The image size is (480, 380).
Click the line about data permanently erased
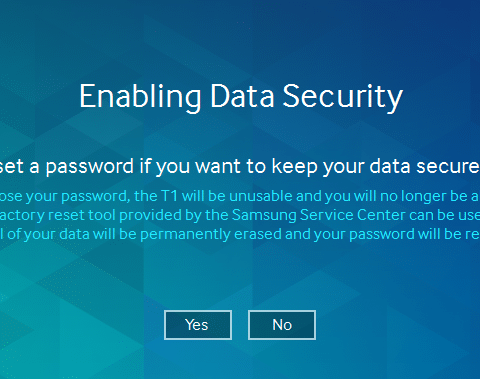point(240,234)
